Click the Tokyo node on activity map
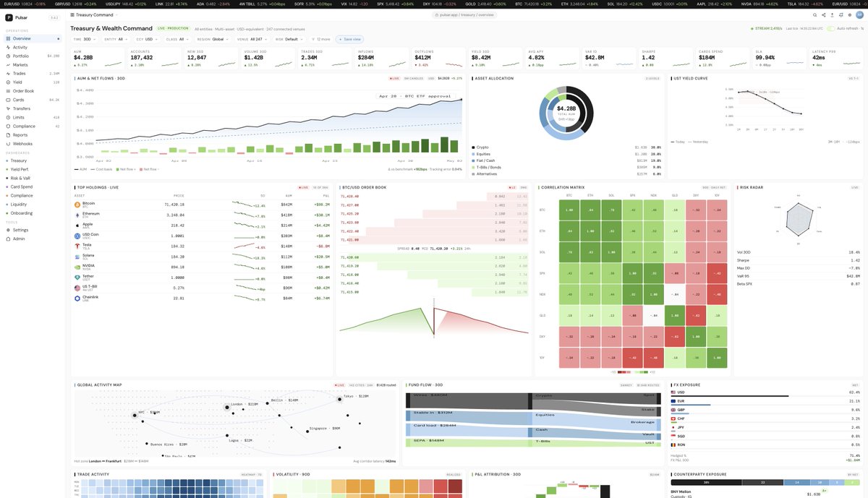The width and height of the screenshot is (868, 498). 339,398
